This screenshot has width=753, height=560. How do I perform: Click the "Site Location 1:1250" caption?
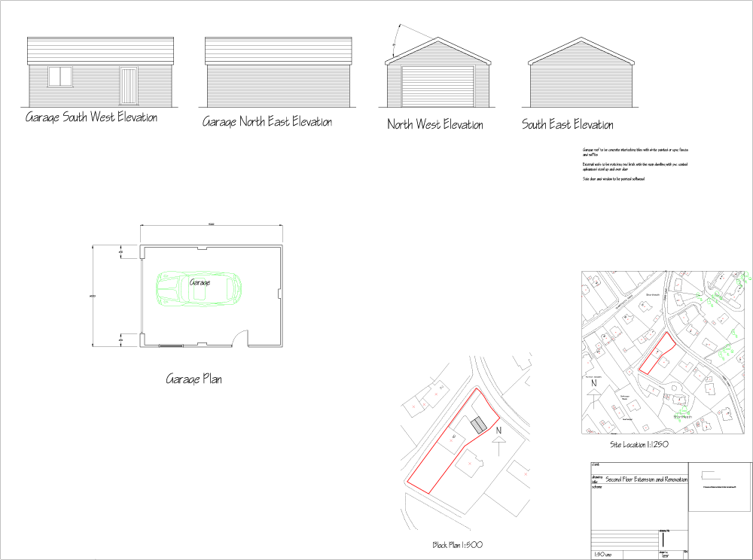(x=639, y=445)
